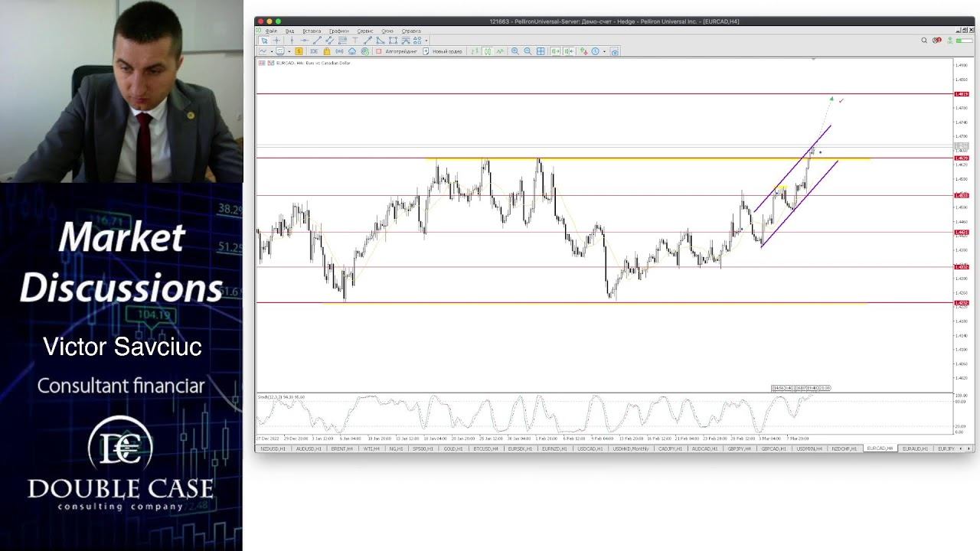Switch to the BRENT,H4 chart tab
The image size is (980, 551).
(341, 448)
